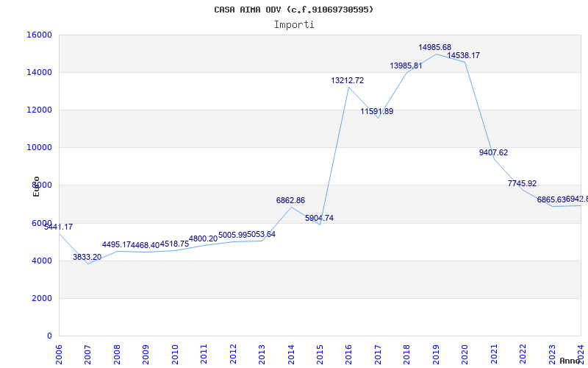Click the peak value 14985.68

click(x=435, y=48)
